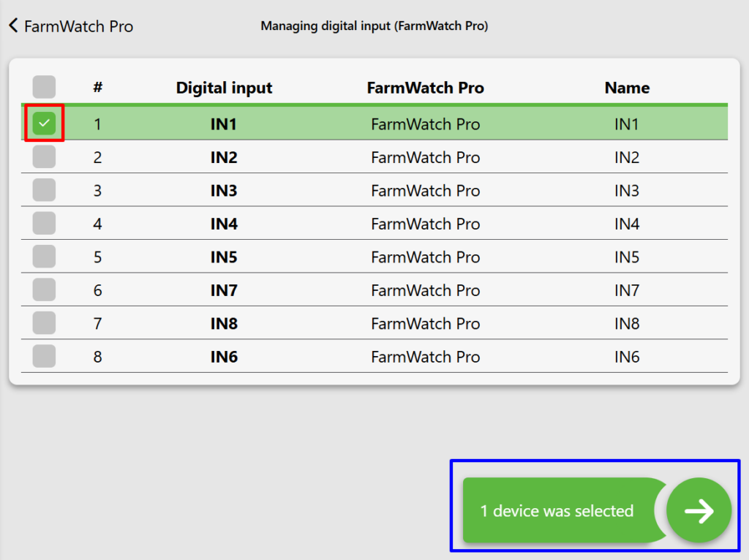Click the name cell IN3 in row 3

point(627,191)
